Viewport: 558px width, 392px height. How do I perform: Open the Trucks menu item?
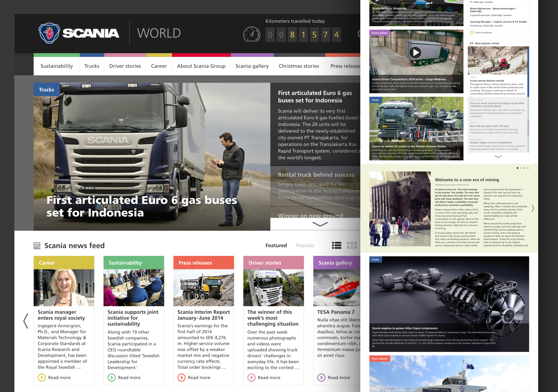pyautogui.click(x=92, y=66)
